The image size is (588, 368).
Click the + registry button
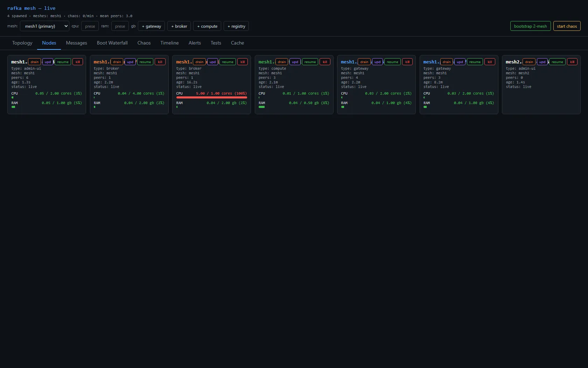(236, 26)
